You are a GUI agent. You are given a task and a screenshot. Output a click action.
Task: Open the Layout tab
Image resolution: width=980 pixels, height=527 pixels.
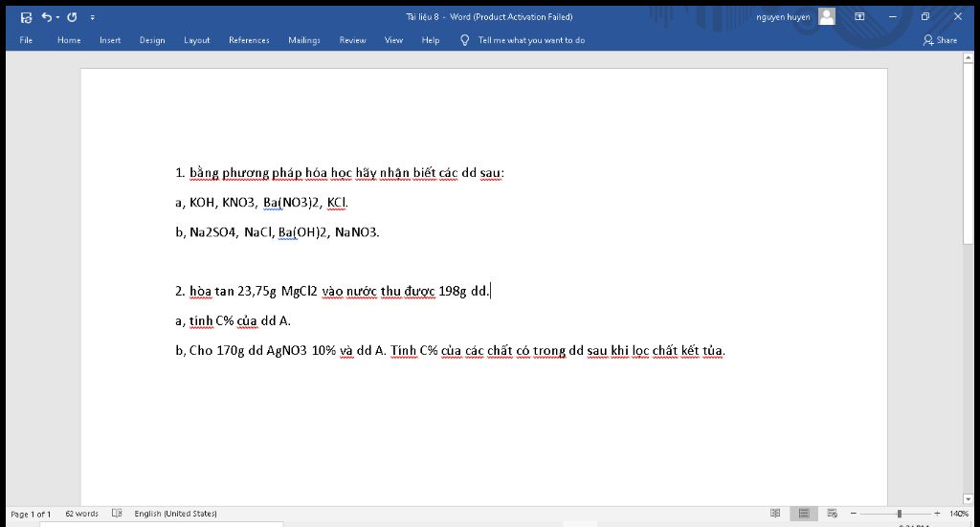tap(197, 40)
